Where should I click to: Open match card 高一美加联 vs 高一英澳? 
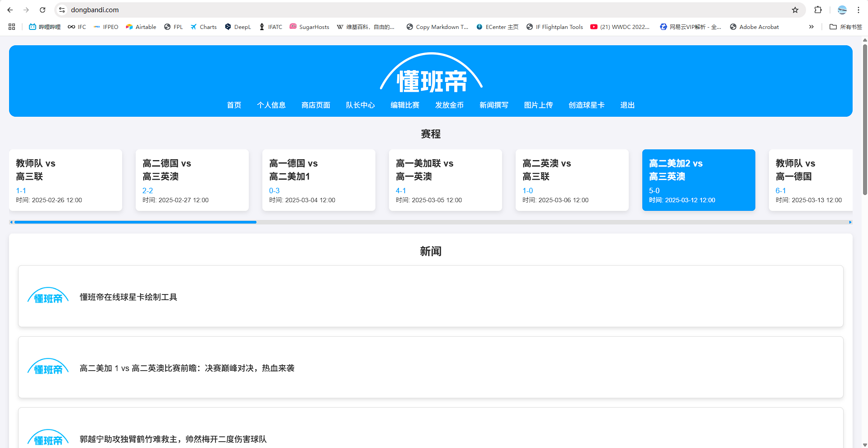pos(446,180)
